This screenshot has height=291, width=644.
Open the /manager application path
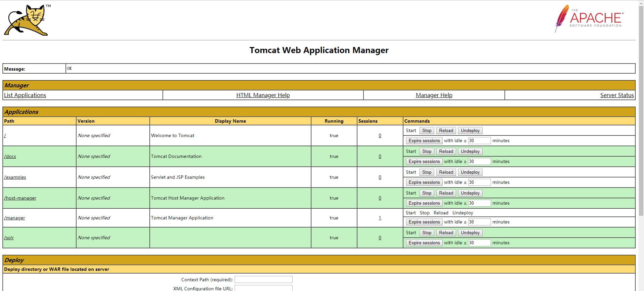click(x=14, y=218)
